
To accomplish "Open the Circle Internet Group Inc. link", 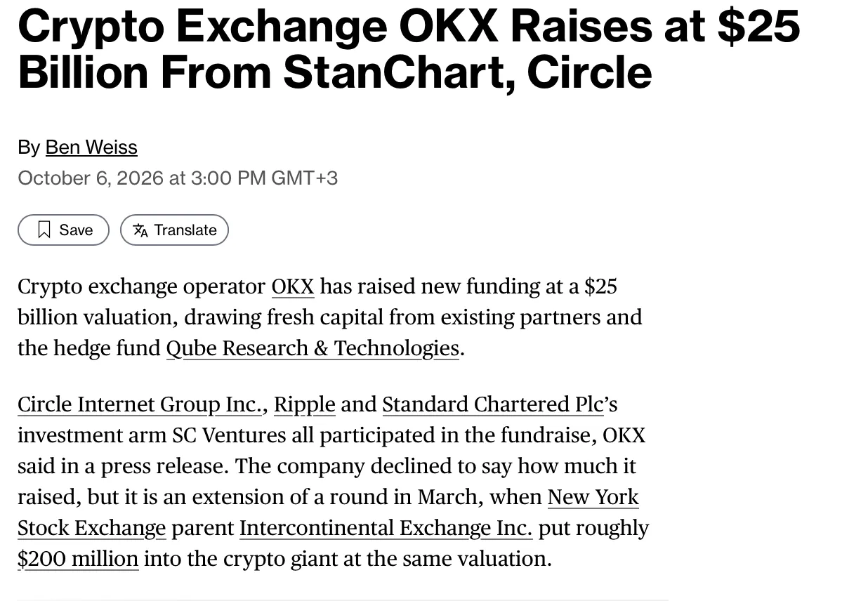I will 140,404.
